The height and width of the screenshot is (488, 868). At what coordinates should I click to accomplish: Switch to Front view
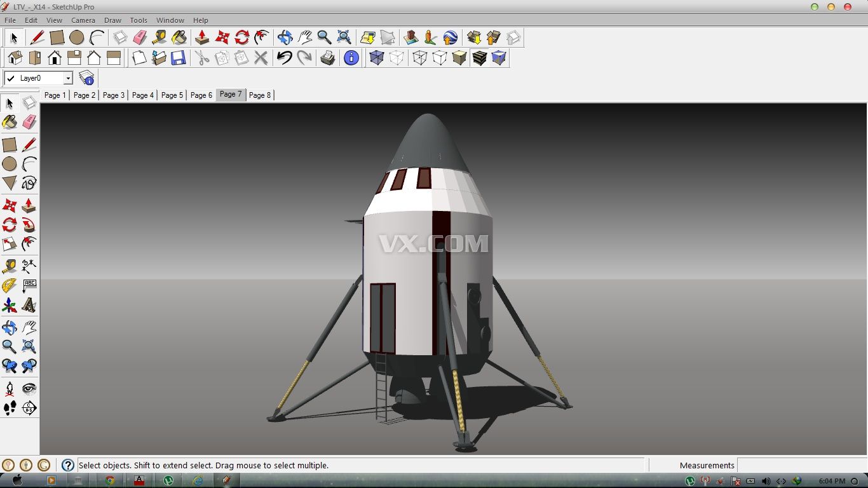[x=55, y=58]
